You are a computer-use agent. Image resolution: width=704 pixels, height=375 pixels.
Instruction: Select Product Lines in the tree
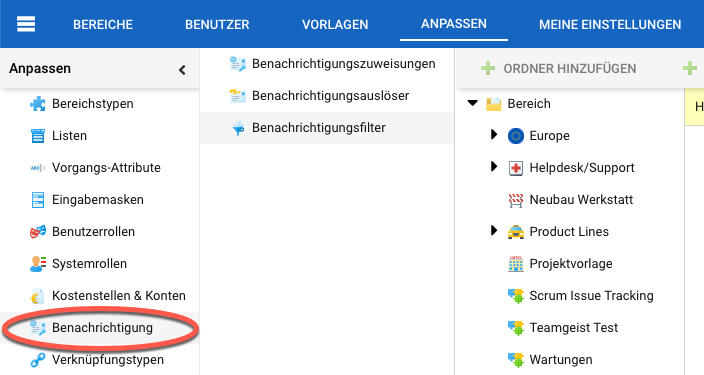tap(569, 232)
